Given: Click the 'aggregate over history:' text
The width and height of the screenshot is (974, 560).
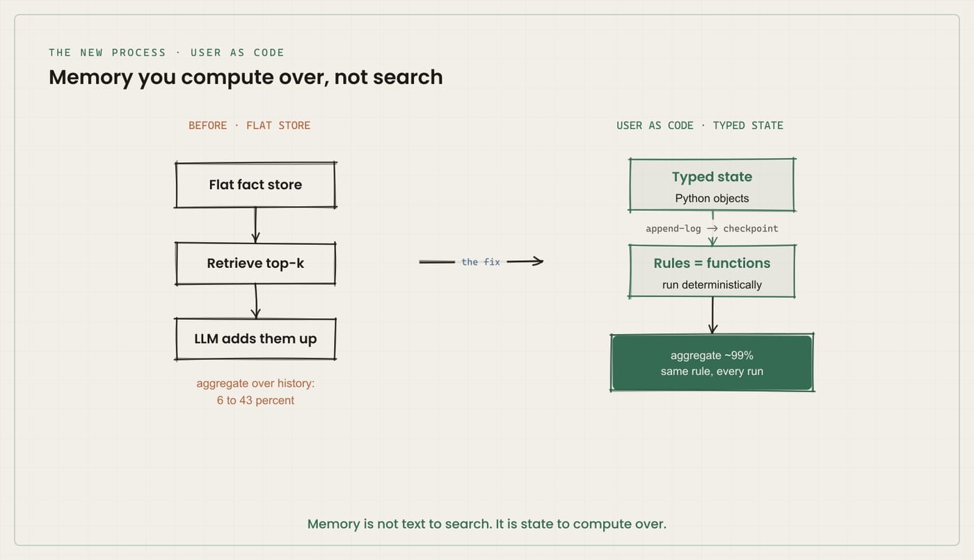Looking at the screenshot, I should pyautogui.click(x=255, y=383).
